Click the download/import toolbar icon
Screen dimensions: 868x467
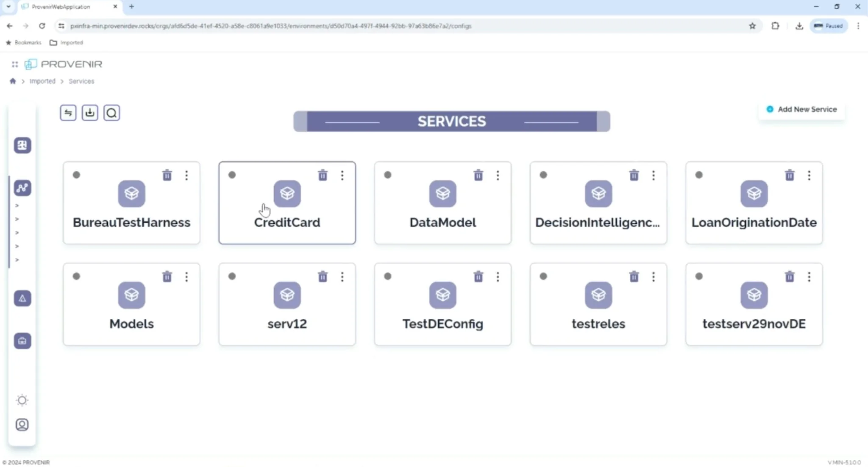90,113
